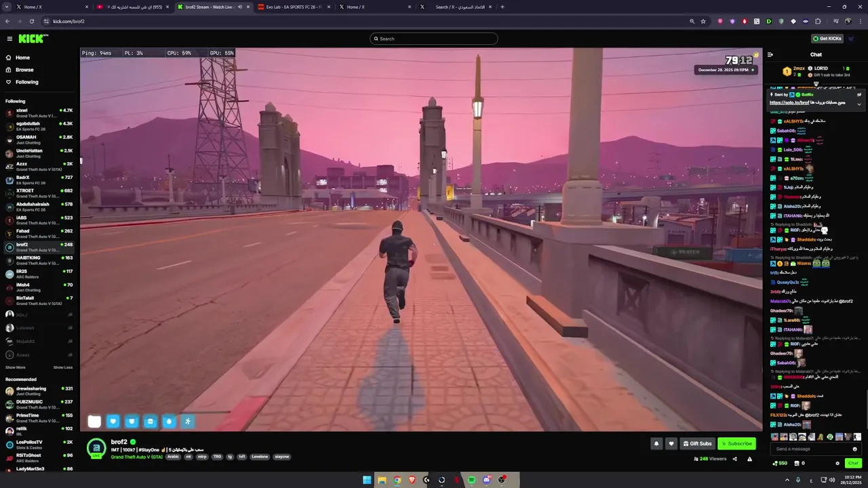Screen dimensions: 868x488
Task: Open the Windows Start menu
Action: pyautogui.click(x=367, y=480)
